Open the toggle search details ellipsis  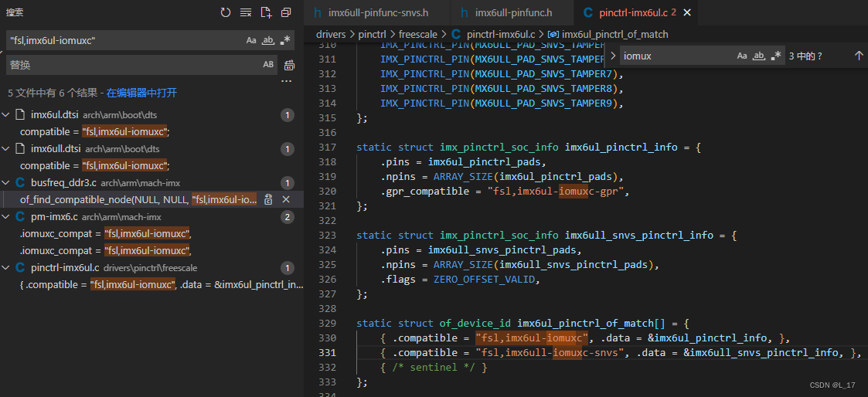tap(286, 81)
